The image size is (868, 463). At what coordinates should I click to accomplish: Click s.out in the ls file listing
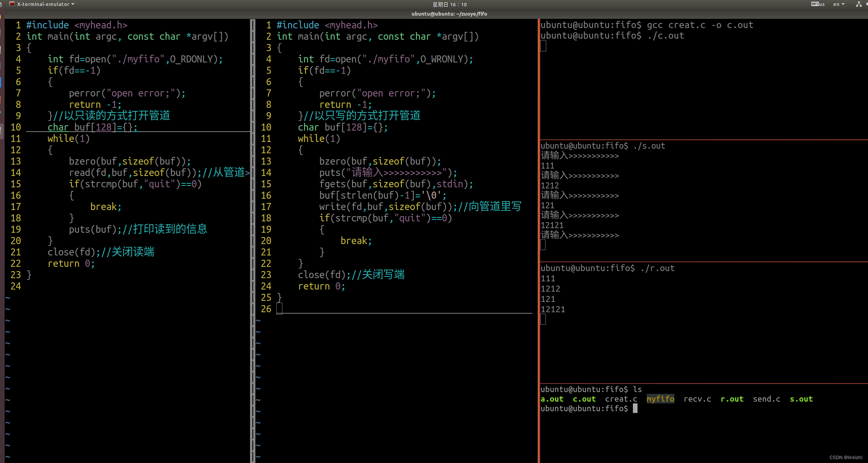pos(801,399)
